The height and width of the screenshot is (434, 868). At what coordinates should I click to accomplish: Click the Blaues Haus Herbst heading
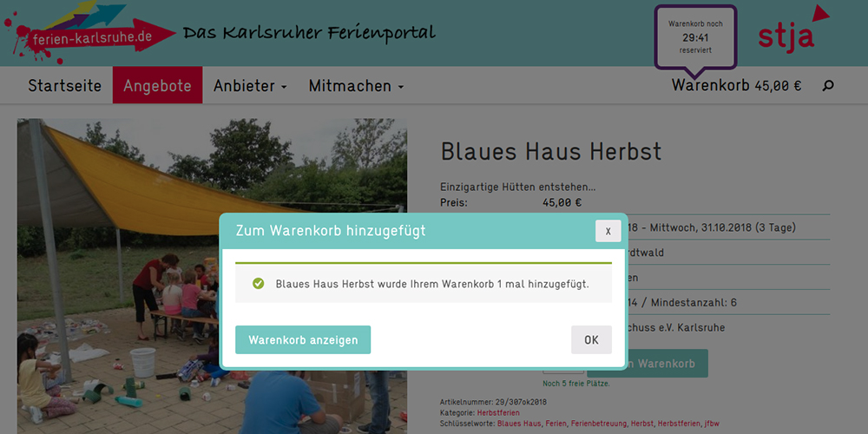(551, 151)
